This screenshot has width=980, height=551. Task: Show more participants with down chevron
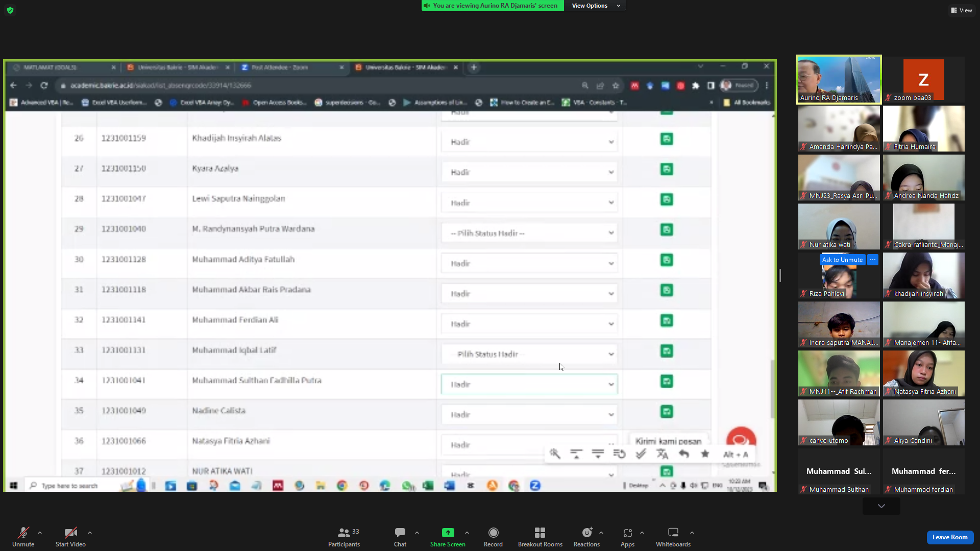tap(881, 506)
